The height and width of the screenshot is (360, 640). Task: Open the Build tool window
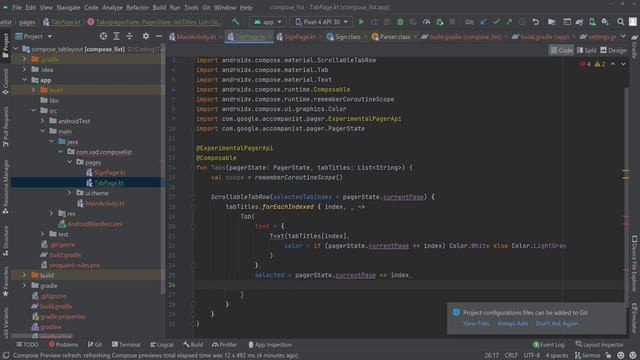(x=193, y=344)
